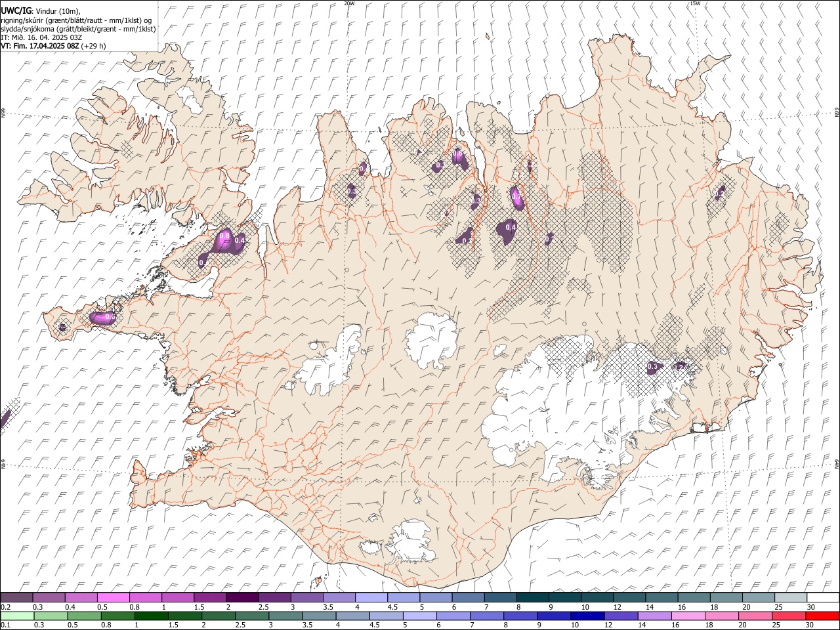Pick the darkest green rain swatch between 1 and 1.5
The image size is (840, 630).
click(x=151, y=616)
